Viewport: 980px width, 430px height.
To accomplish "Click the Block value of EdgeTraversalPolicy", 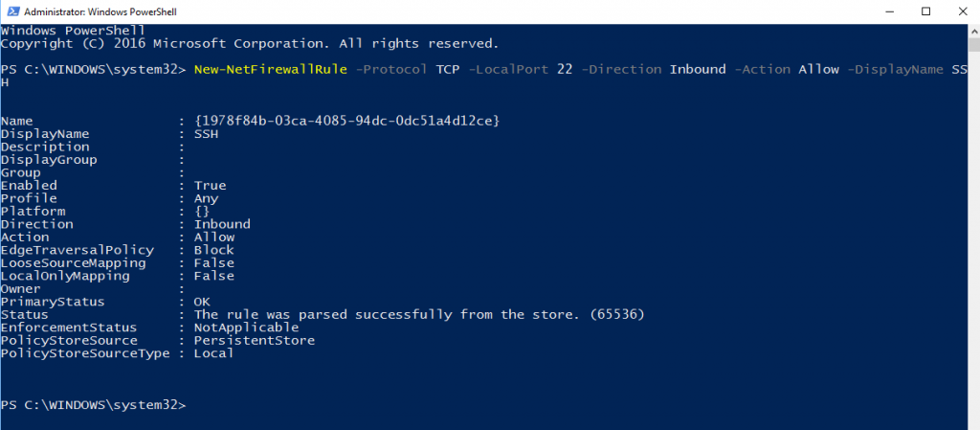I will click(213, 250).
